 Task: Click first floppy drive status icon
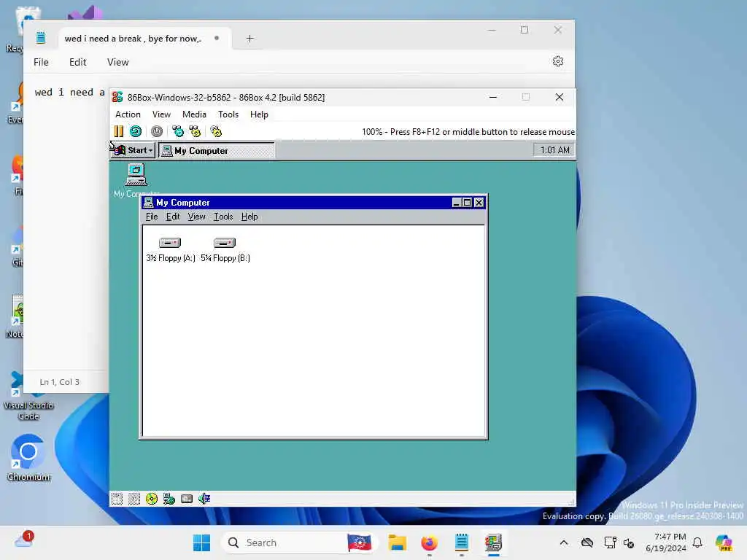point(117,499)
